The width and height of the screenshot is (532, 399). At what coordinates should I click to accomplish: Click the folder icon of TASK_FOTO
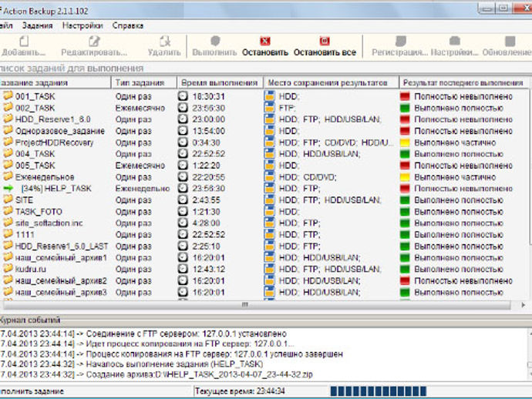8,211
